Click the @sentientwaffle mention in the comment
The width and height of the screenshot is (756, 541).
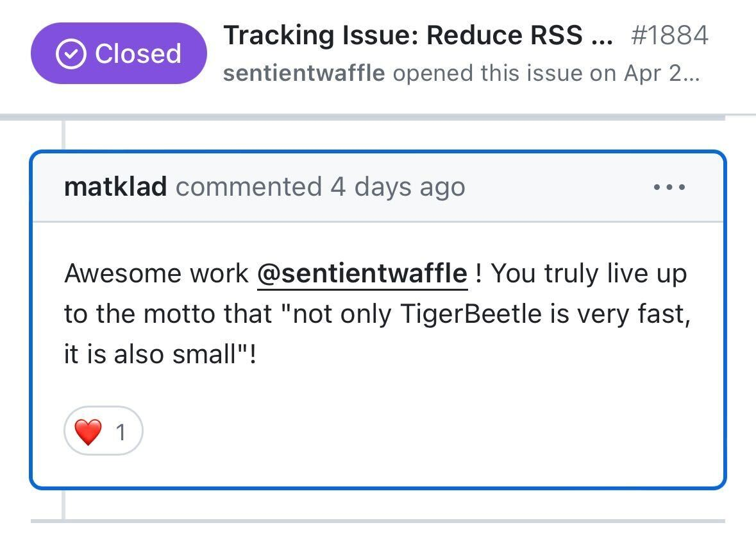tap(362, 274)
